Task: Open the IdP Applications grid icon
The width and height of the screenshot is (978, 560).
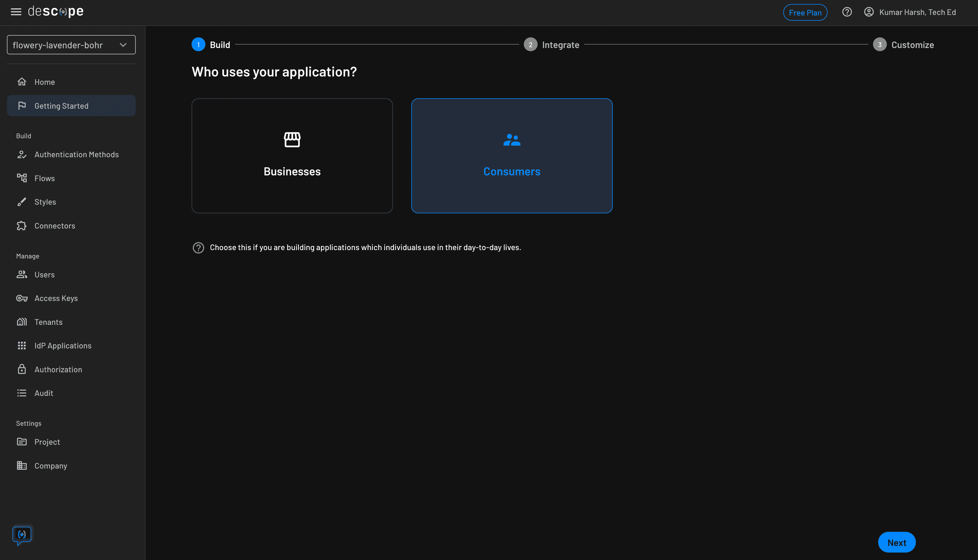Action: point(22,345)
